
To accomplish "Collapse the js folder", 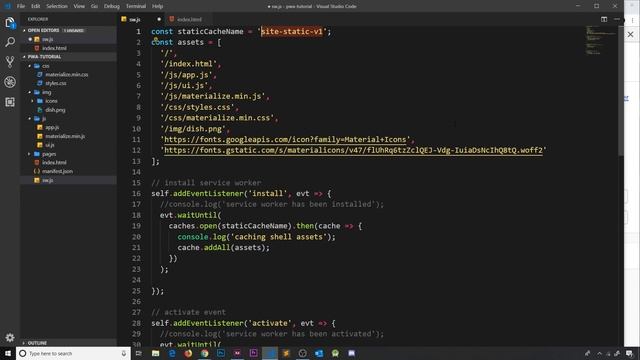I will (30, 119).
